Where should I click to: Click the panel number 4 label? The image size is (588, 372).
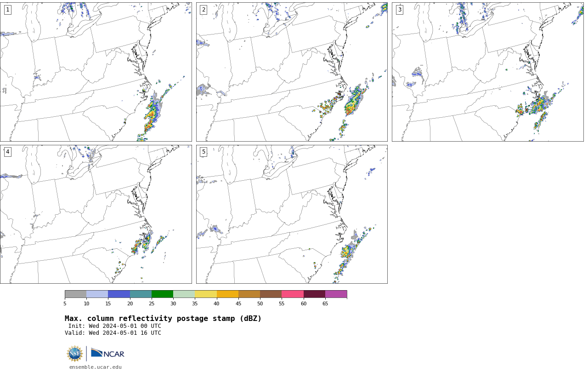[7, 152]
